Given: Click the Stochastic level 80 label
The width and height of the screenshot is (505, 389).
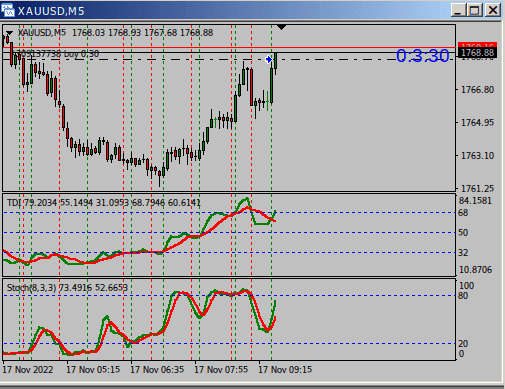Looking at the screenshot, I should pos(463,296).
